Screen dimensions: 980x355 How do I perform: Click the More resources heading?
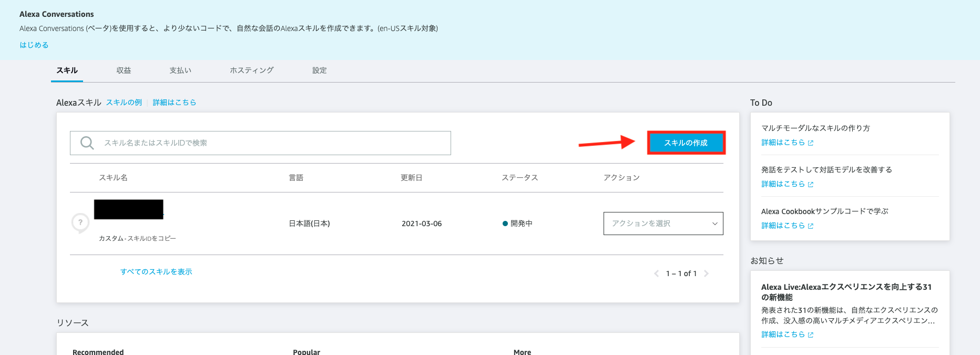tap(522, 352)
